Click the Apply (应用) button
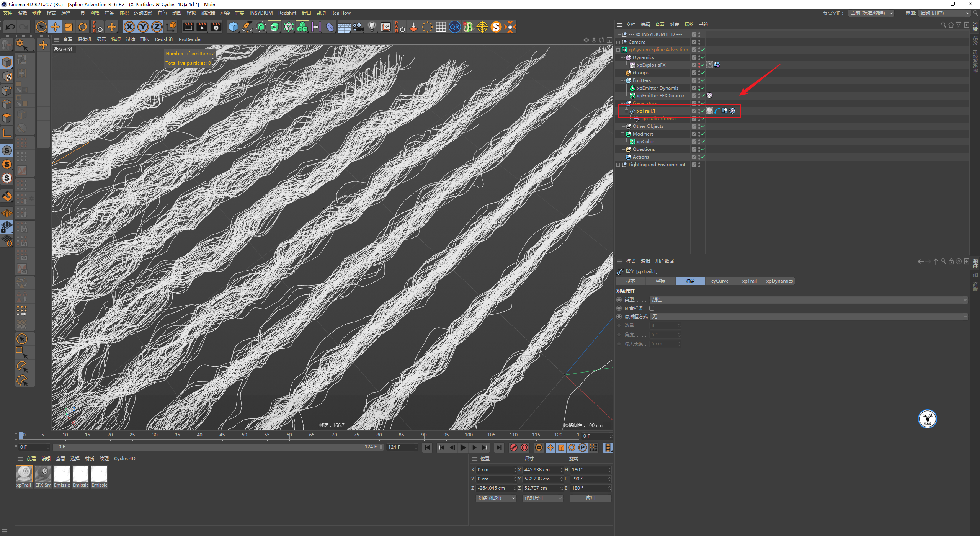The image size is (980, 536). pyautogui.click(x=590, y=498)
